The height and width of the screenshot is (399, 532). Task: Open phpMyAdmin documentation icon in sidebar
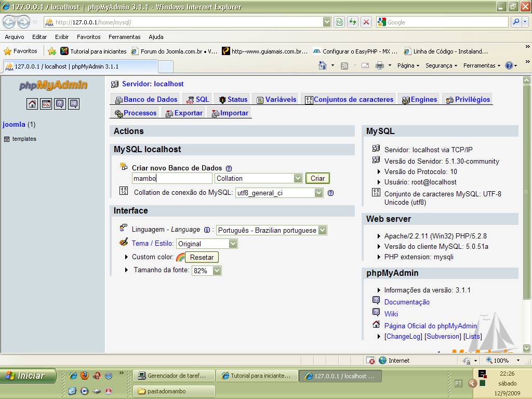pos(60,104)
